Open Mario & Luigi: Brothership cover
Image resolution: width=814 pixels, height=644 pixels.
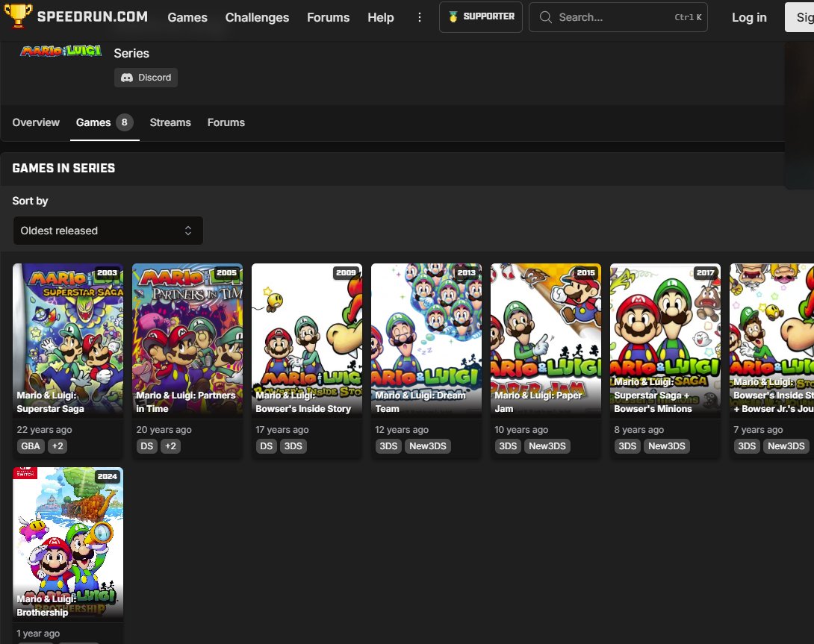[x=68, y=544]
